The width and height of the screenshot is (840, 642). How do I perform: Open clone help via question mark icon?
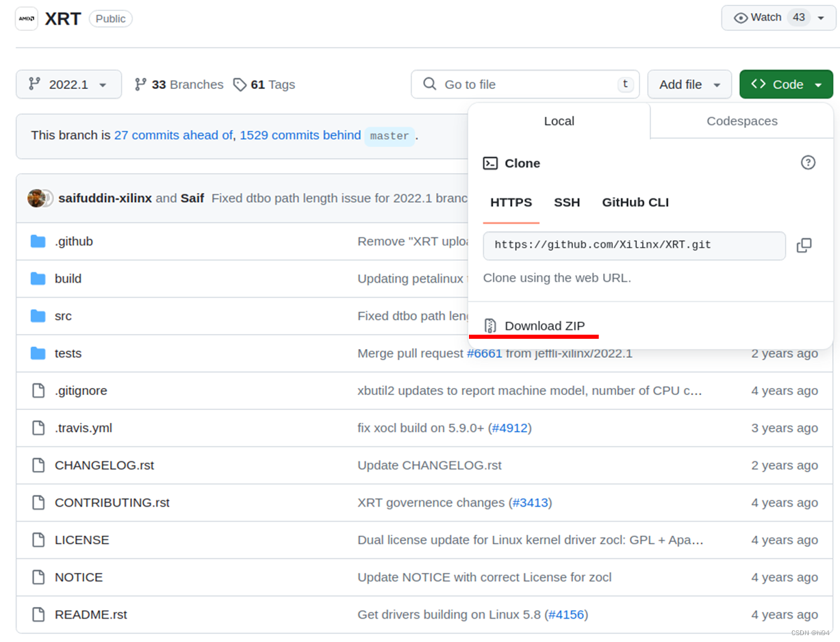[808, 163]
